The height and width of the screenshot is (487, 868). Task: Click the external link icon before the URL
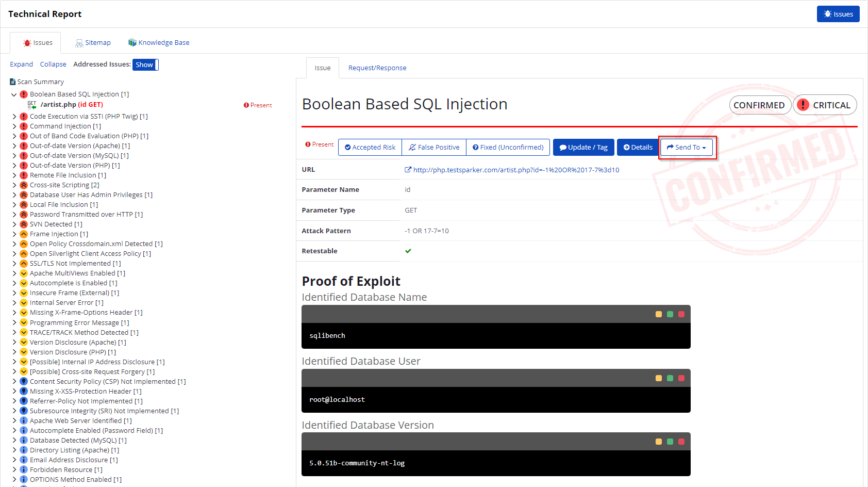[x=408, y=169]
